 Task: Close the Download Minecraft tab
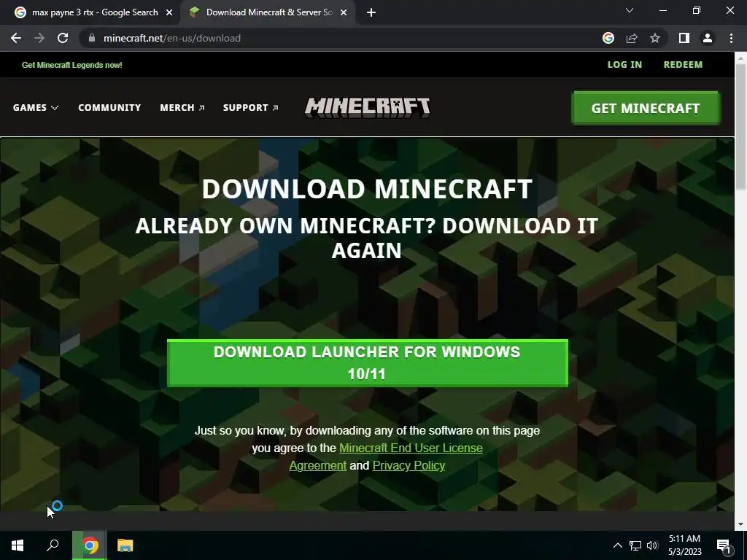point(344,12)
